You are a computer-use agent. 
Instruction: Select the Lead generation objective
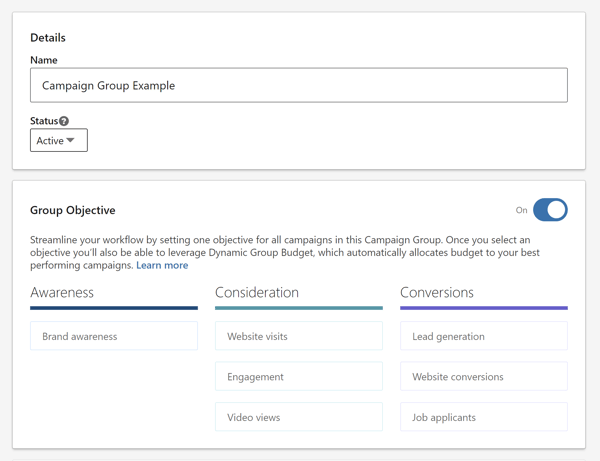click(x=483, y=337)
